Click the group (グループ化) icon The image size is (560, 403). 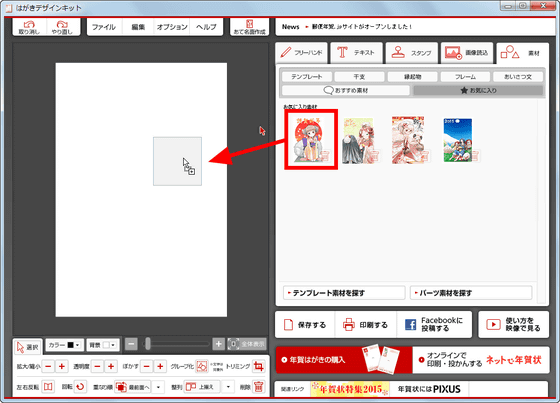tap(202, 366)
